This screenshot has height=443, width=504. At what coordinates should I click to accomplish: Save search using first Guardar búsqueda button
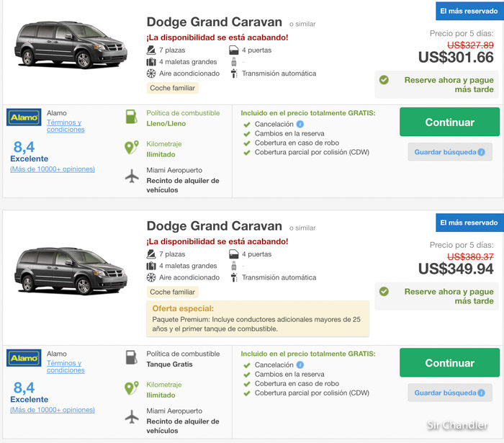(450, 152)
